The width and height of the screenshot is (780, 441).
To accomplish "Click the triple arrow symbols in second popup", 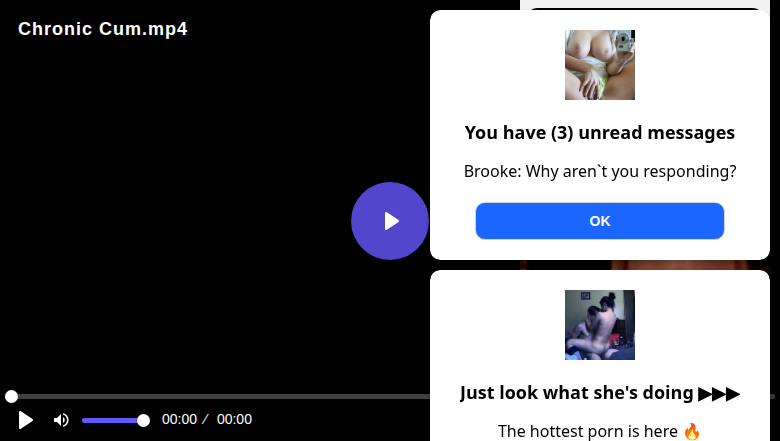I will click(x=719, y=394).
